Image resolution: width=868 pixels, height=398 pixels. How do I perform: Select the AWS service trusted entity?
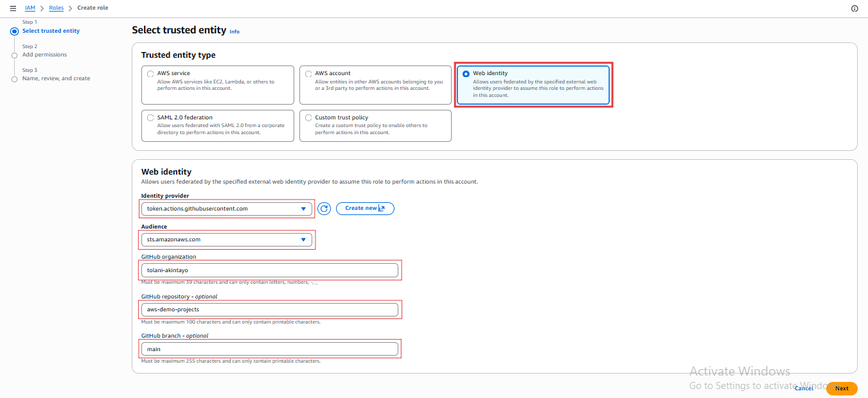(x=150, y=73)
